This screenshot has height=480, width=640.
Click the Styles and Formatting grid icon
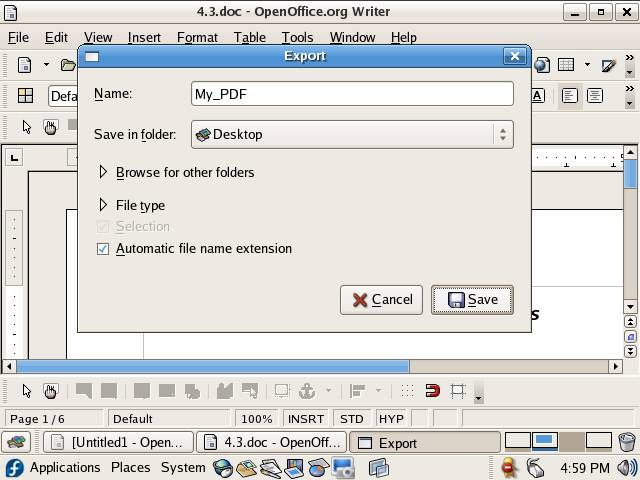point(25,96)
